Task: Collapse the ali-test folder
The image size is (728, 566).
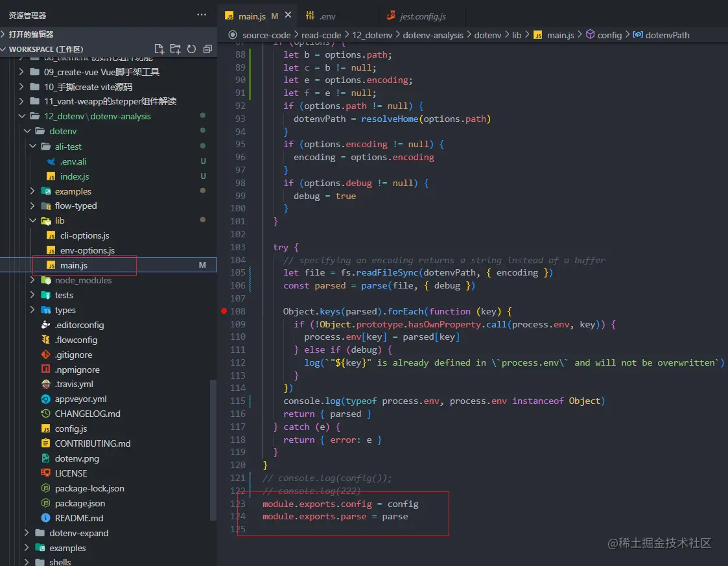Action: tap(32, 147)
